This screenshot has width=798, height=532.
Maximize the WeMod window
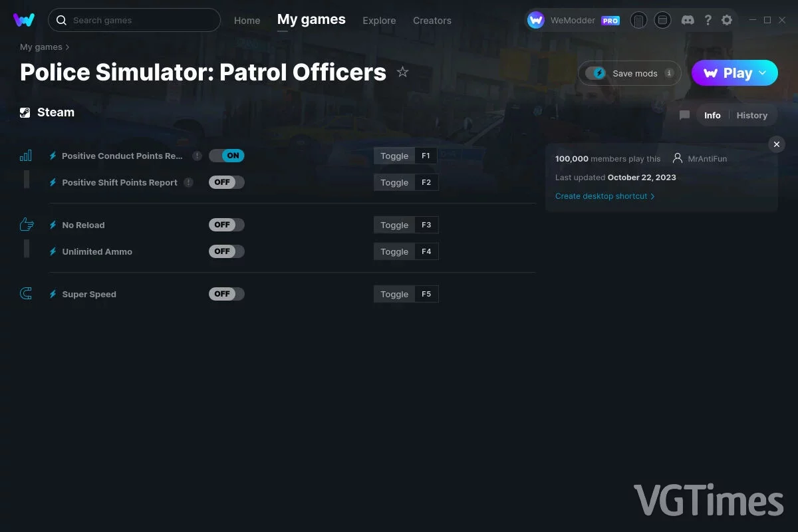pos(767,20)
